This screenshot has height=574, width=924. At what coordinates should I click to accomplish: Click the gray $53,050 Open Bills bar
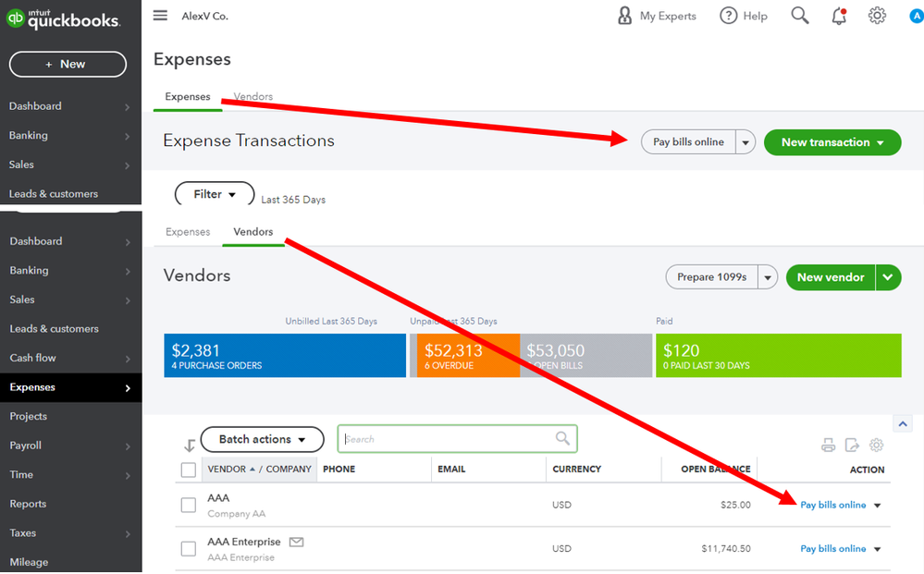tap(586, 356)
